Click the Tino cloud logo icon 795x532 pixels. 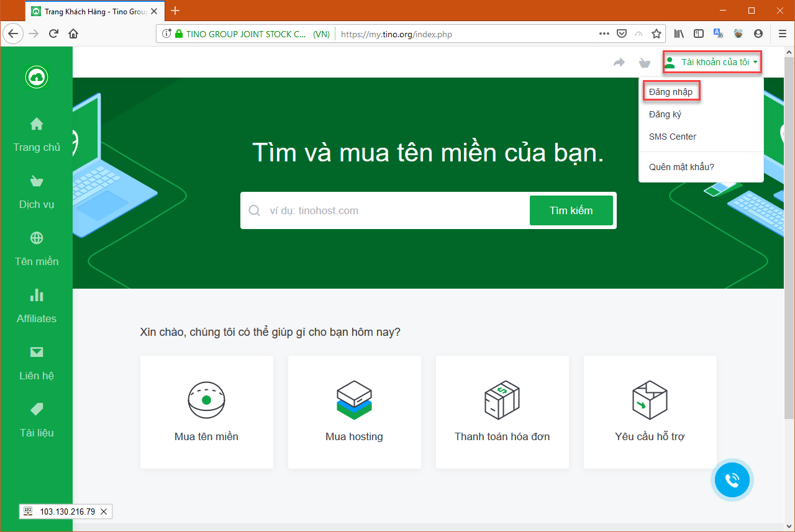coord(37,77)
